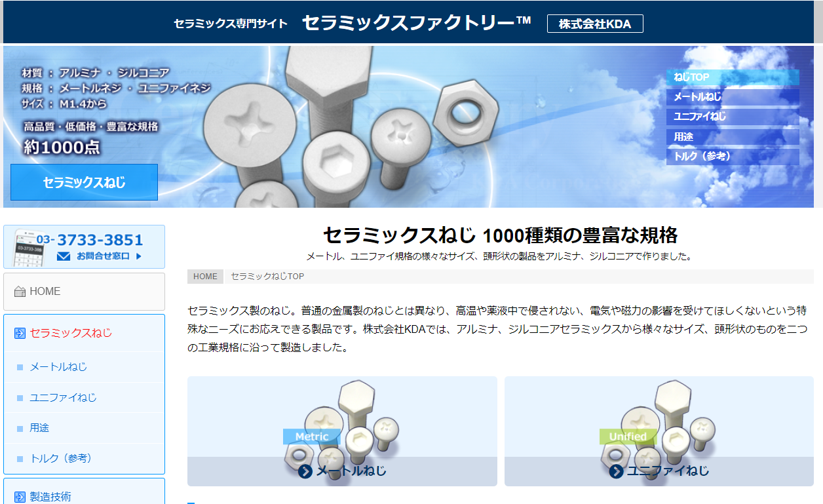Click arrow icon beside 製造技術 in sidebar
This screenshot has width=823, height=504.
coord(20,497)
